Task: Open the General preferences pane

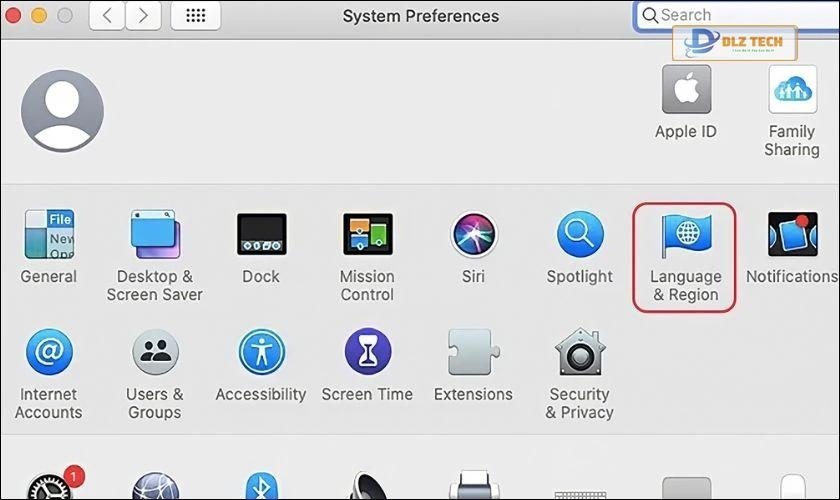Action: [49, 247]
